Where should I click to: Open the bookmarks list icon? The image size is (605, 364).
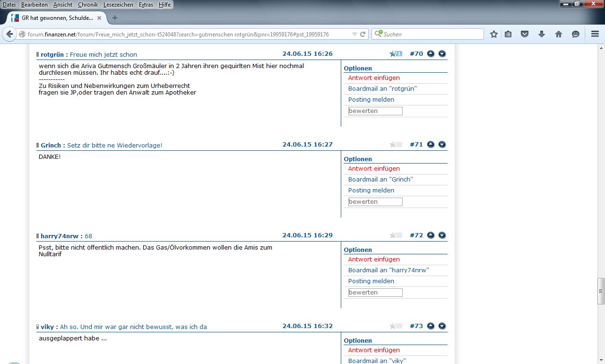(508, 34)
